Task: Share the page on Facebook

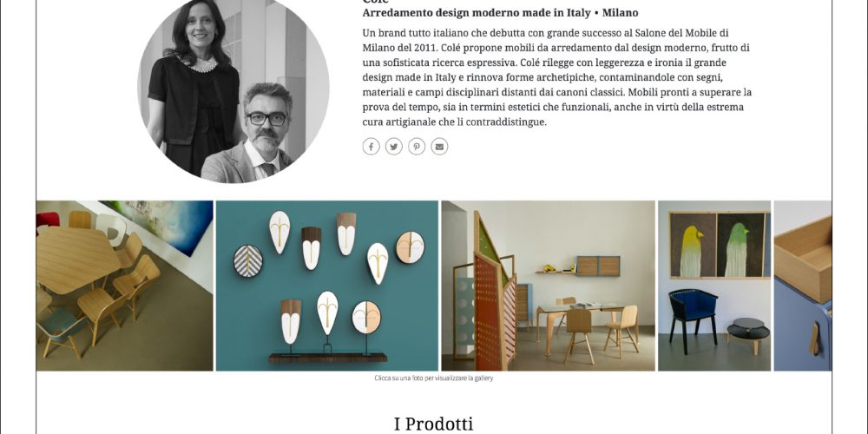Action: 371,147
